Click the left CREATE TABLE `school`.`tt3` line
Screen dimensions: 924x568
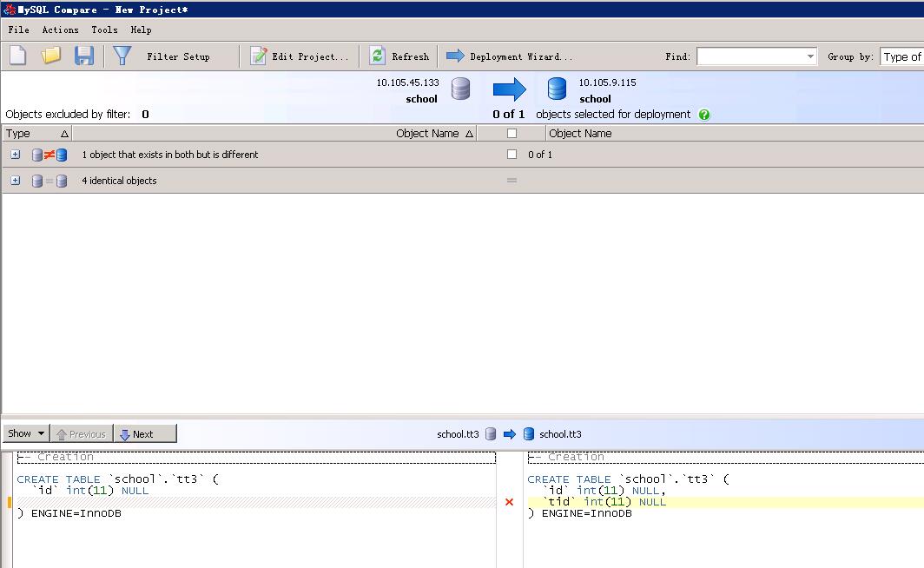coord(118,479)
